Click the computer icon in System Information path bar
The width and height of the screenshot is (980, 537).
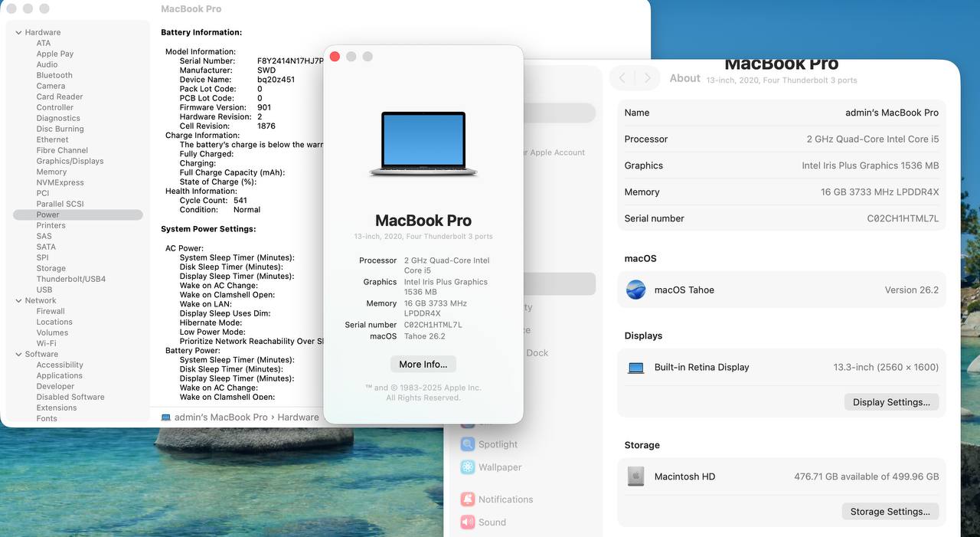(x=166, y=417)
